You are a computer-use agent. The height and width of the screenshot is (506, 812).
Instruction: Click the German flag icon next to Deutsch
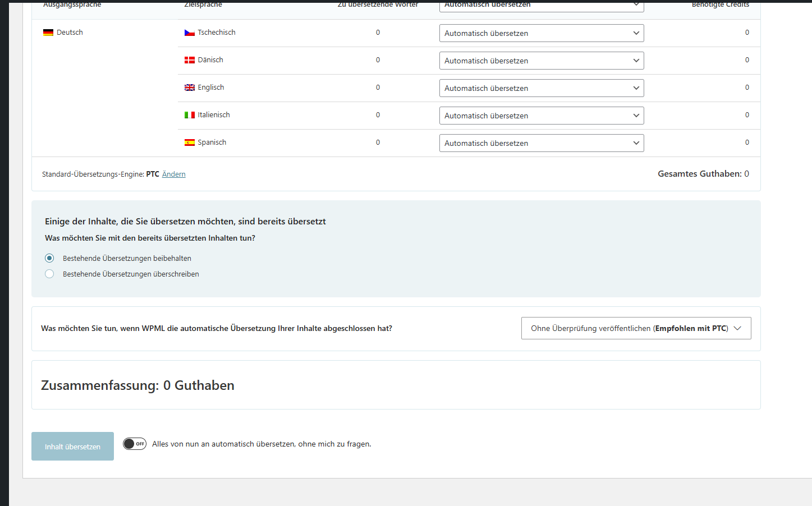(48, 33)
